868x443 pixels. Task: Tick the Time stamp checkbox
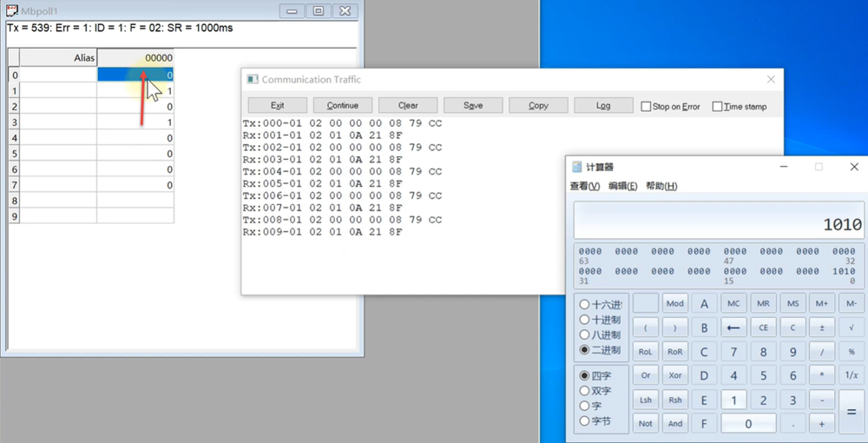click(717, 107)
